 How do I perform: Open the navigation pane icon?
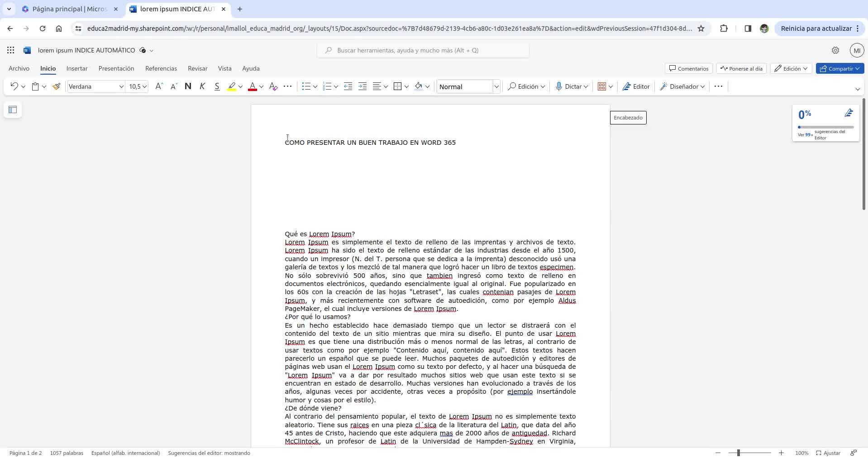13,110
